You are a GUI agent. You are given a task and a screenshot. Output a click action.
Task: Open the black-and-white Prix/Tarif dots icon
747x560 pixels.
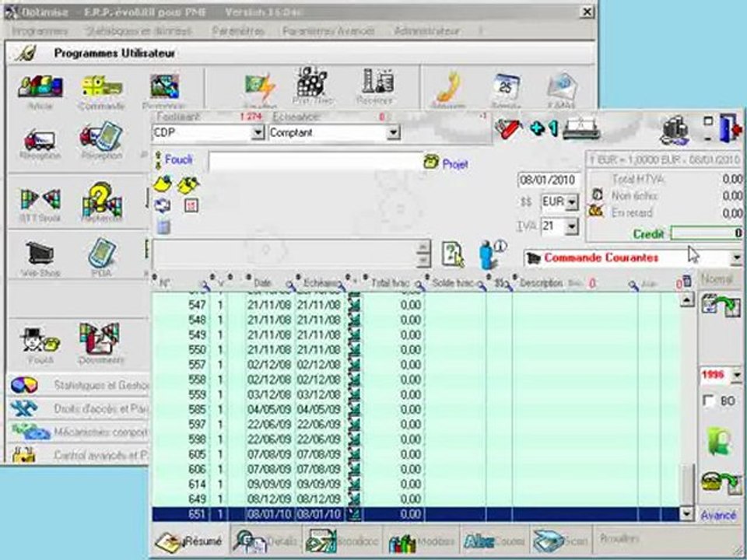[313, 82]
